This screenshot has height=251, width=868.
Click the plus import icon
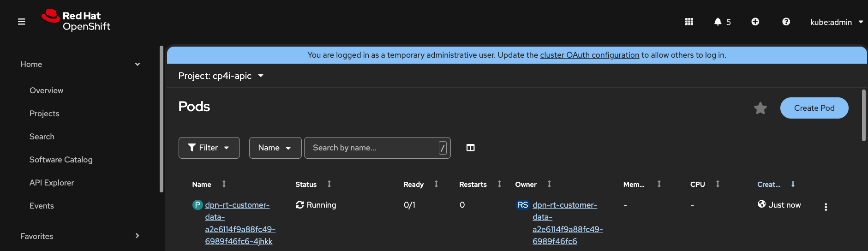point(755,22)
